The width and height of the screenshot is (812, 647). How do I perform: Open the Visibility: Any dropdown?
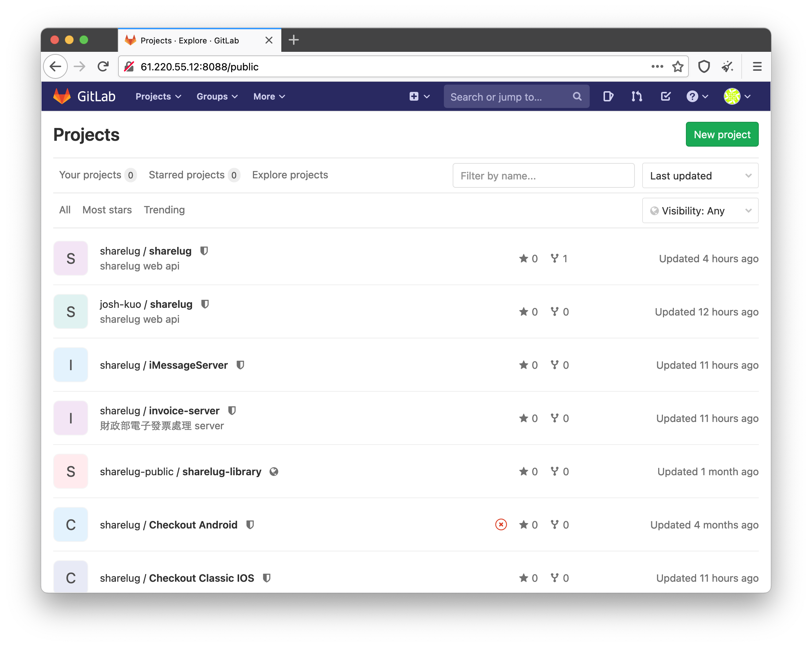click(700, 211)
